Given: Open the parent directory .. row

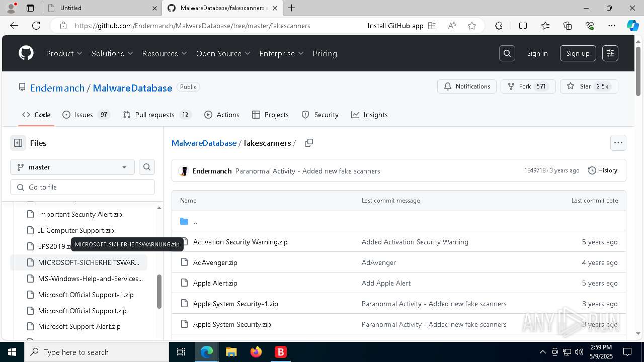Looking at the screenshot, I should [x=399, y=221].
